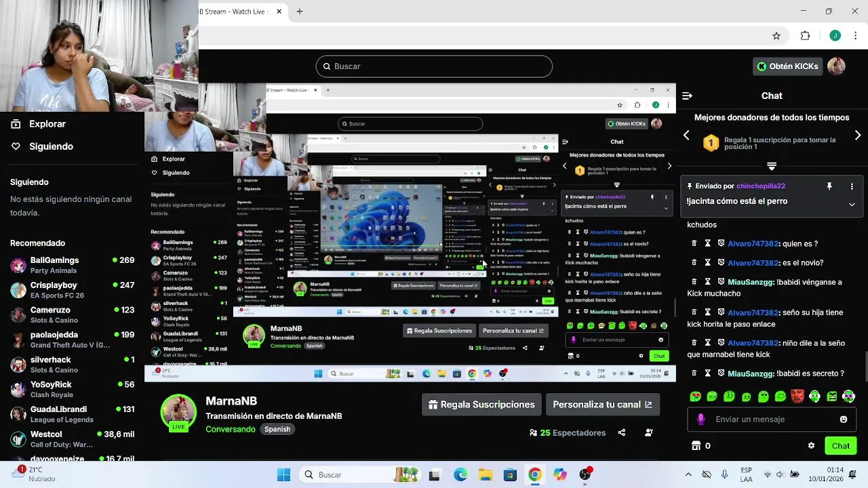Image resolution: width=868 pixels, height=488 pixels.
Task: Toggle the microphone tray icon
Action: (x=725, y=474)
